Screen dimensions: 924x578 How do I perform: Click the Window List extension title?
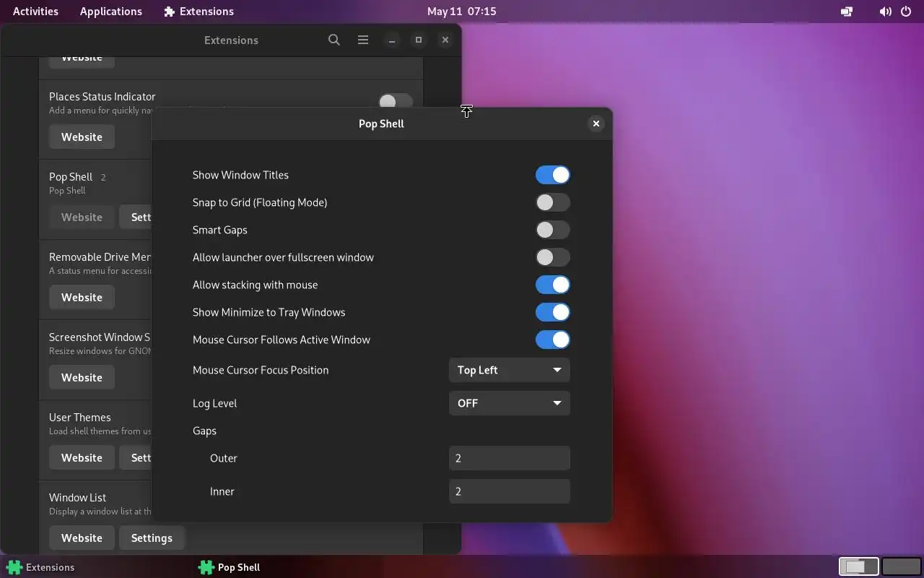pos(78,498)
